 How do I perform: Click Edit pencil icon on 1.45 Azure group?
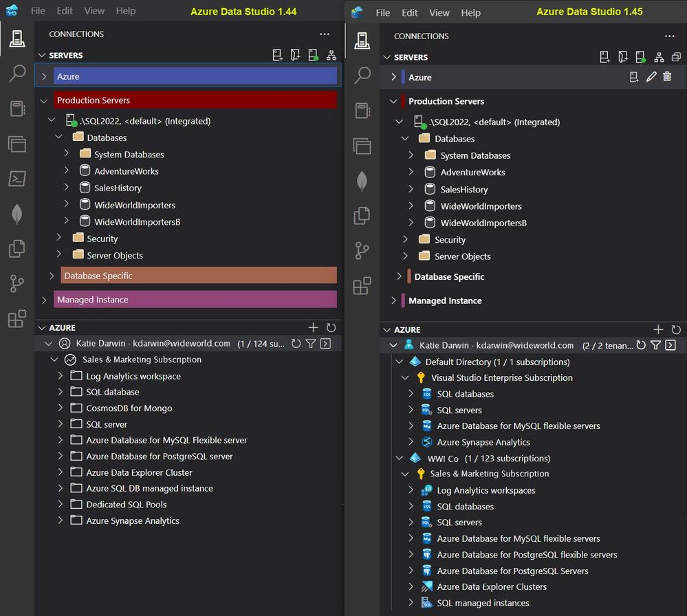coord(651,77)
